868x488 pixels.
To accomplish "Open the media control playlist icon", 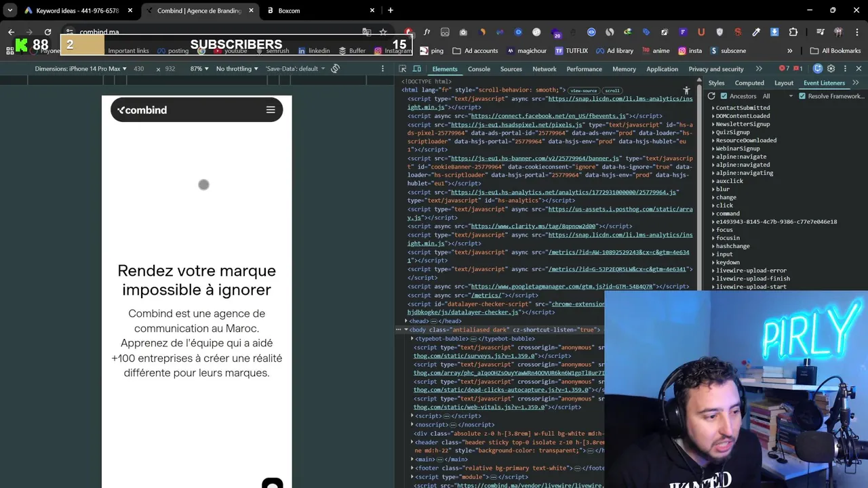I will coord(821,32).
